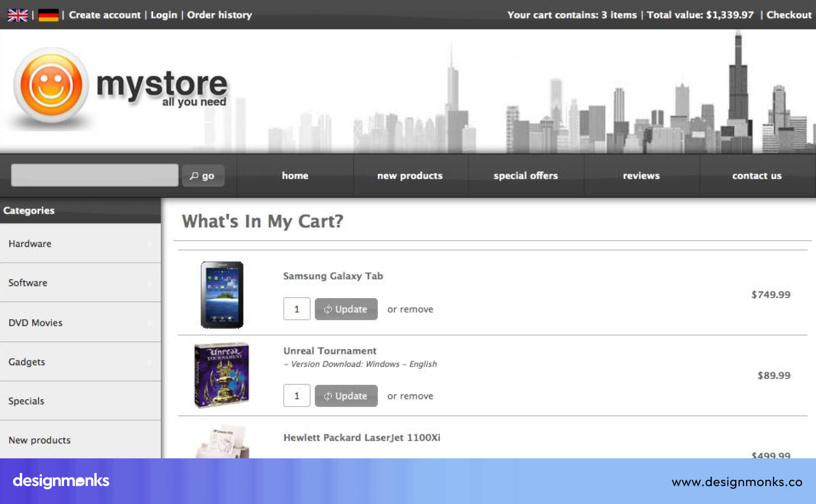The image size is (816, 504).
Task: Proceed to Checkout link in header
Action: [x=789, y=15]
